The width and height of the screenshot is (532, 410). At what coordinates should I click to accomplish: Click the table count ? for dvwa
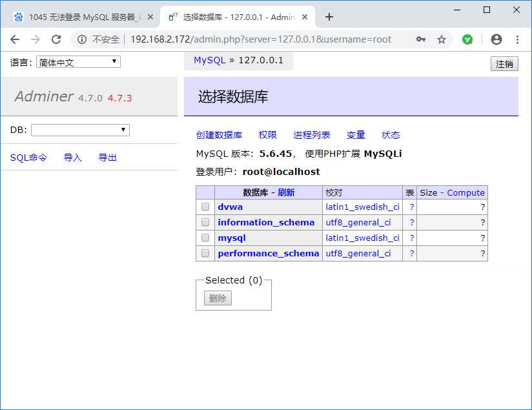click(411, 207)
